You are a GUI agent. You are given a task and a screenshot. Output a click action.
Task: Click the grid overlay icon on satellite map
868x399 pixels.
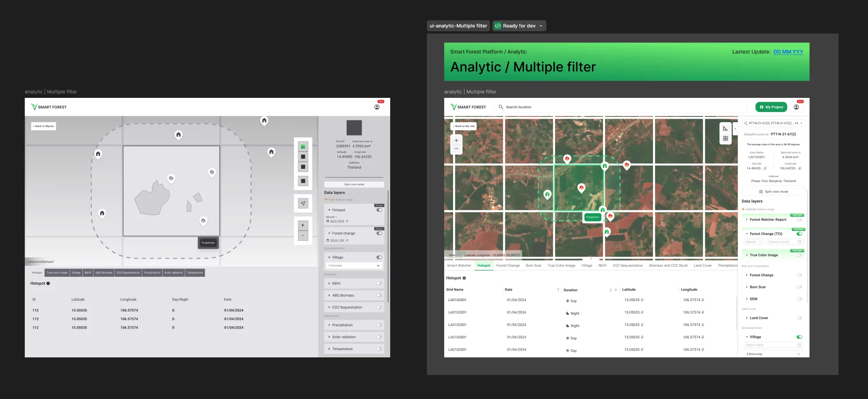(x=725, y=139)
